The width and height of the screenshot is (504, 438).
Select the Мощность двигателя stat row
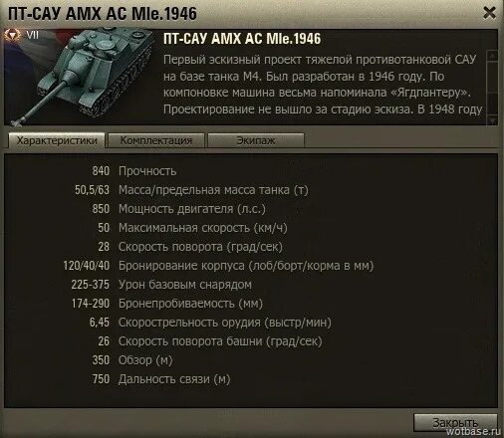point(179,209)
